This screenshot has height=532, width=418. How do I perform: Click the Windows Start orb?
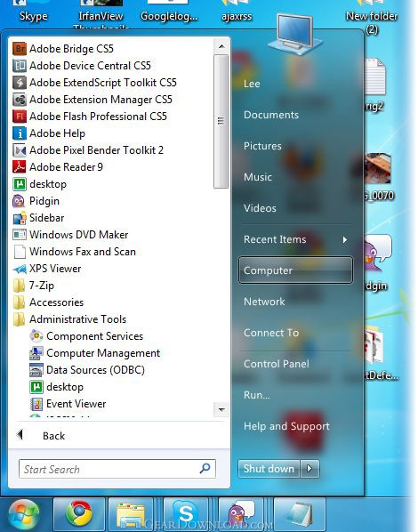[x=24, y=514]
